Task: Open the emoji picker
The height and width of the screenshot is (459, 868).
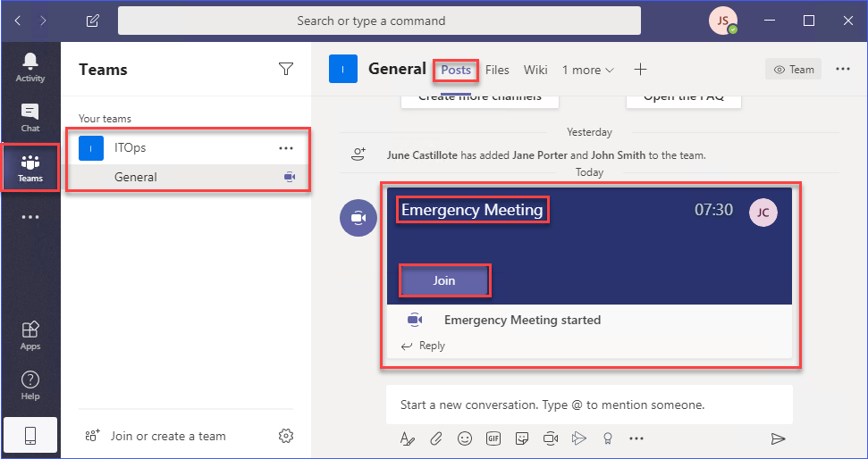Action: point(465,438)
